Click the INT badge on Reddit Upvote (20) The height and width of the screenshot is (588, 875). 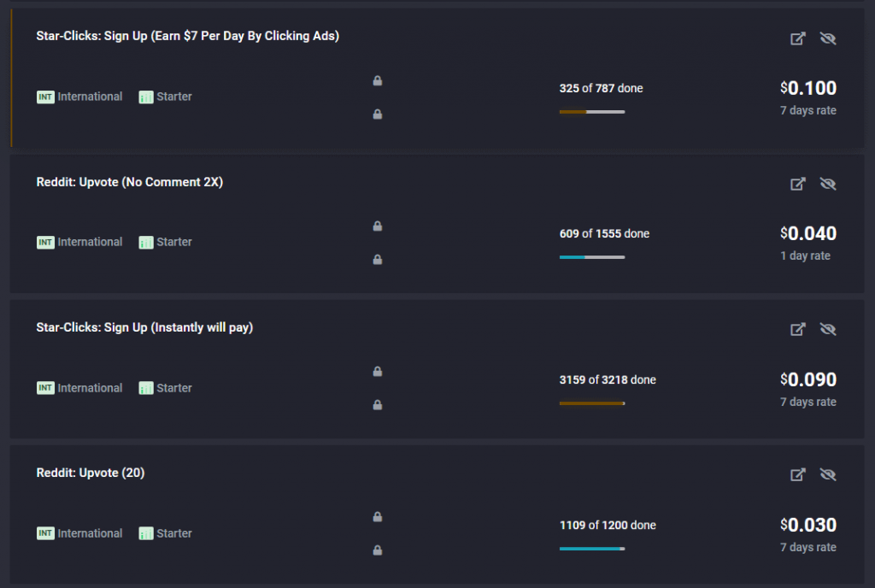(46, 533)
